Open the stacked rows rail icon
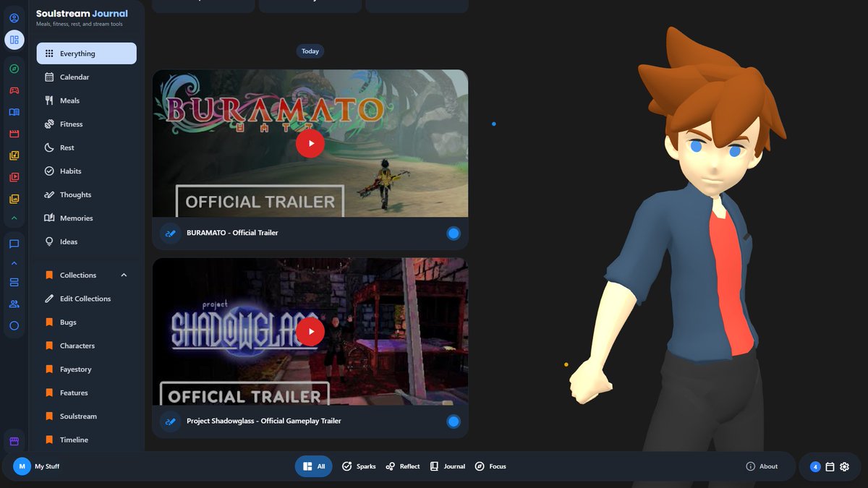Image resolution: width=868 pixels, height=488 pixels. pyautogui.click(x=14, y=282)
